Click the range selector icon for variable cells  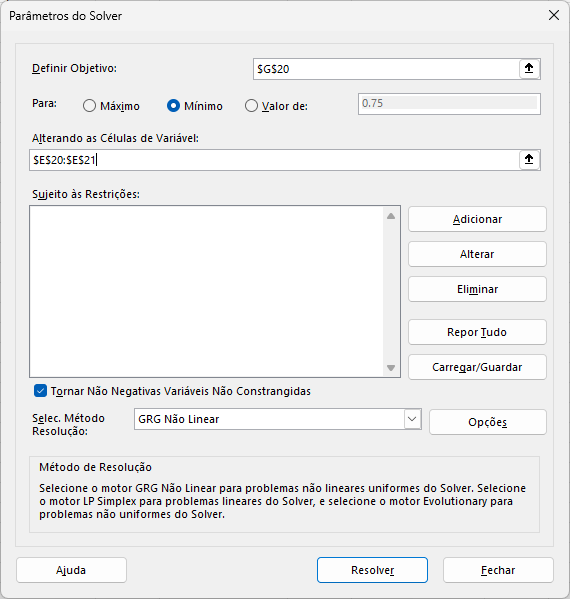click(x=529, y=160)
